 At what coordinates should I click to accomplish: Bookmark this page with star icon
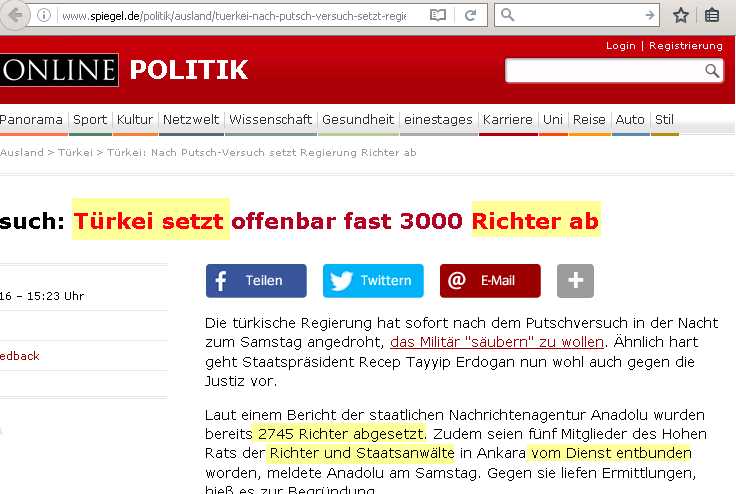681,16
